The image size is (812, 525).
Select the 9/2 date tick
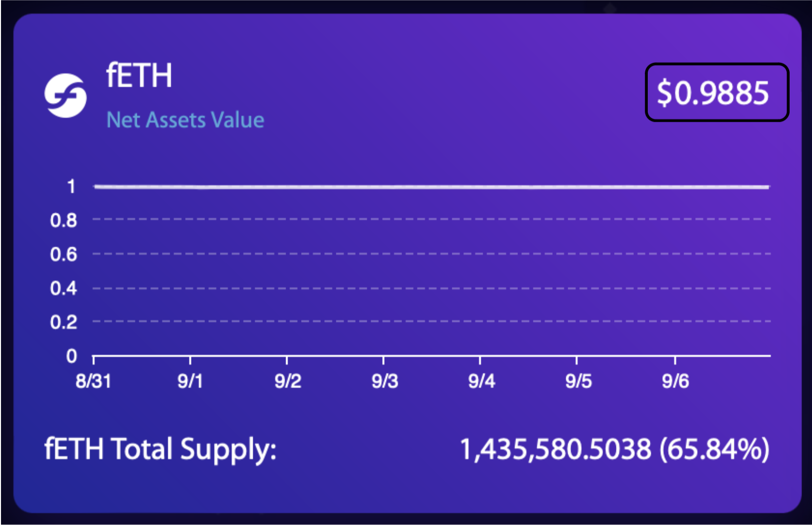tap(288, 381)
